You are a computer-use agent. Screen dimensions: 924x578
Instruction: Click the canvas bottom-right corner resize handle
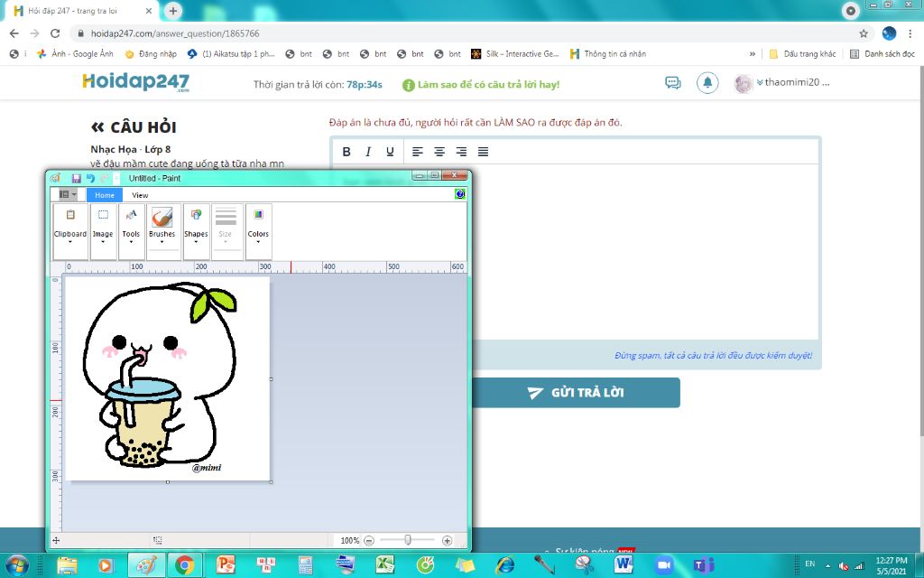(271, 482)
